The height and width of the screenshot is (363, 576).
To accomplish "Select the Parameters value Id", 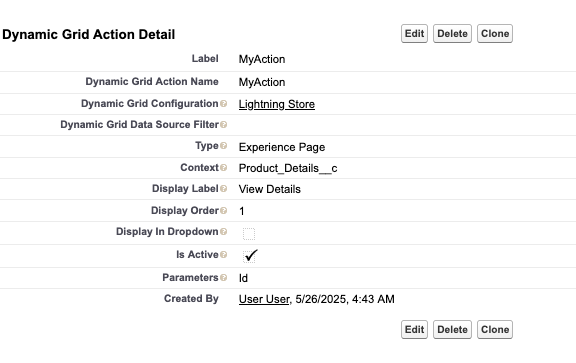I will click(243, 278).
